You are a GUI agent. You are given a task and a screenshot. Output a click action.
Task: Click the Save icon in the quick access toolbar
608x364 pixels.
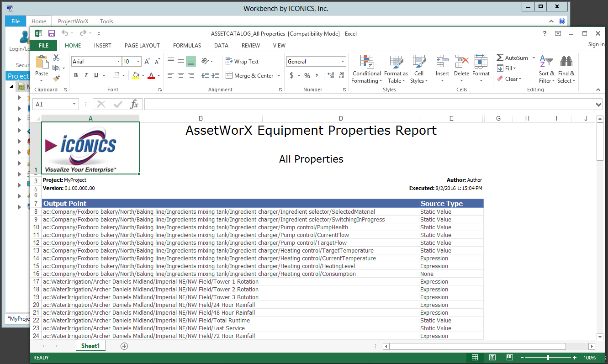click(52, 33)
